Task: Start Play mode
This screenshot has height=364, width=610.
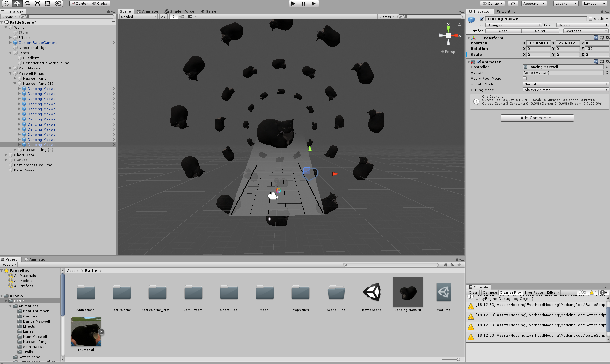Action: tap(294, 4)
